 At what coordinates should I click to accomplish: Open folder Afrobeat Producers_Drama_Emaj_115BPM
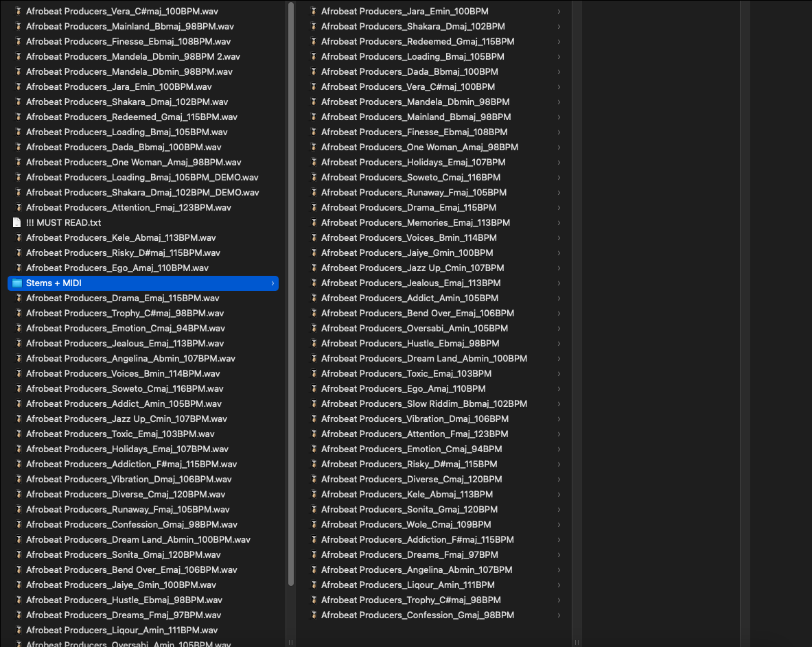tap(408, 207)
